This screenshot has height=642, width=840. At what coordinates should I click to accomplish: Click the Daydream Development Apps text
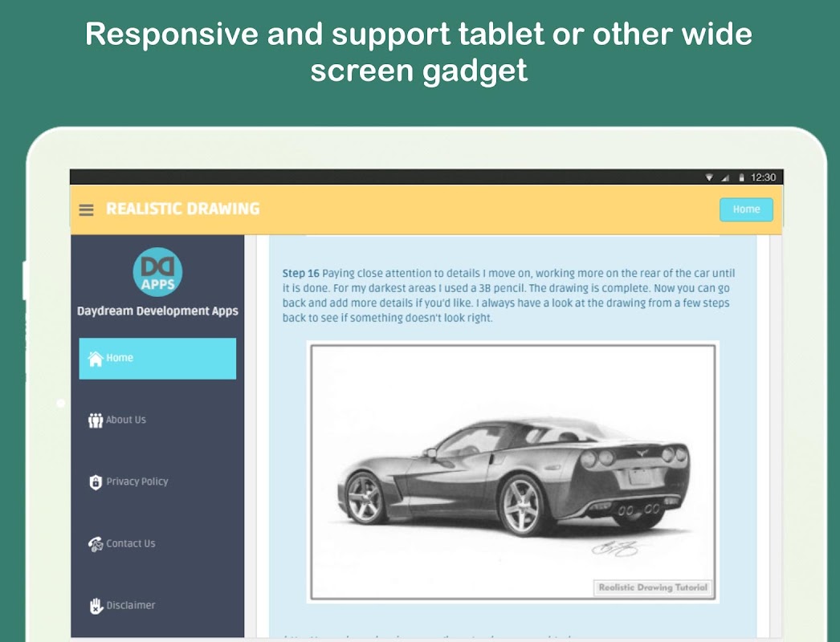(x=157, y=311)
